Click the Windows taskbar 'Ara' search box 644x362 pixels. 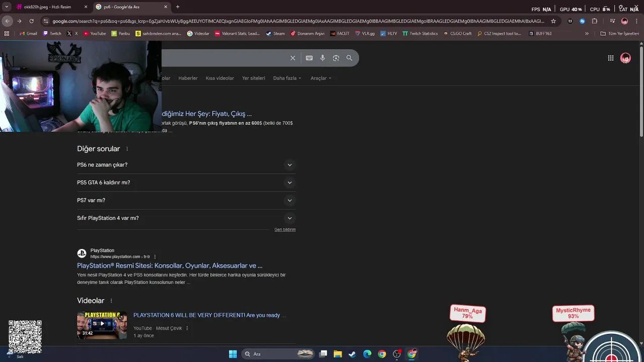(x=279, y=354)
